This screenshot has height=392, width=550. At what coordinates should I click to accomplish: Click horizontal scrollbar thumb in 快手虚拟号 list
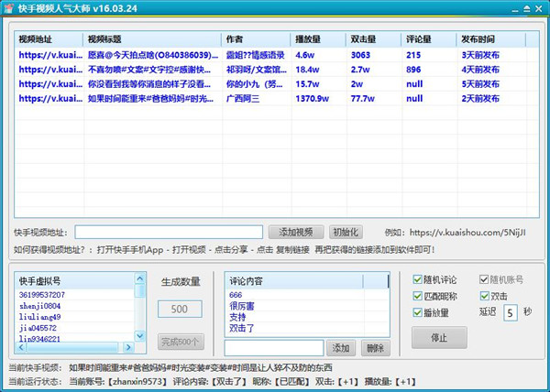point(72,347)
